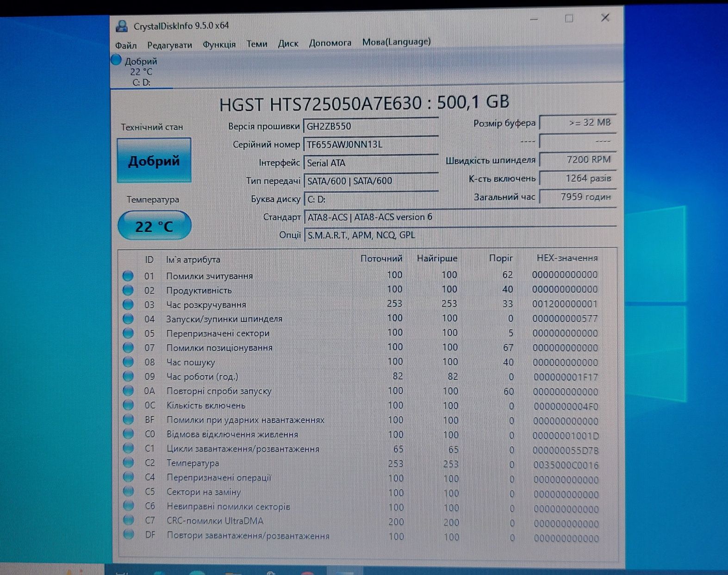Click status dot for BF Помилки при ударних навантаженнях
The image size is (728, 575).
point(128,419)
